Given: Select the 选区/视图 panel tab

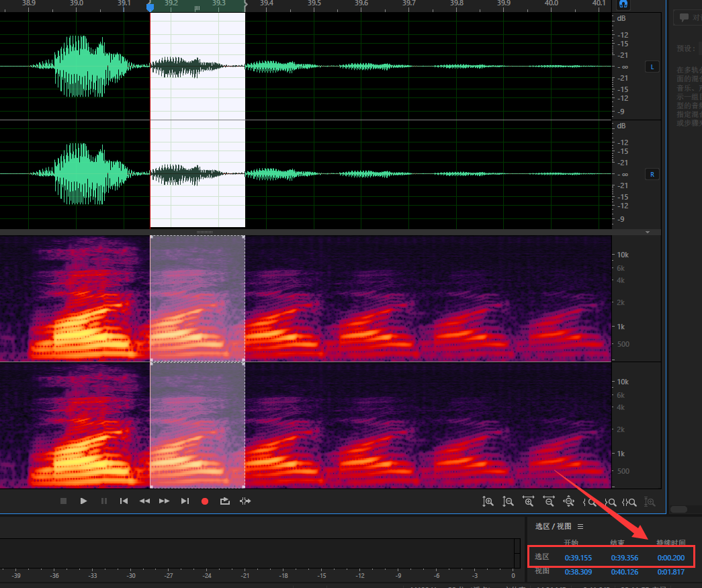Looking at the screenshot, I should click(553, 526).
